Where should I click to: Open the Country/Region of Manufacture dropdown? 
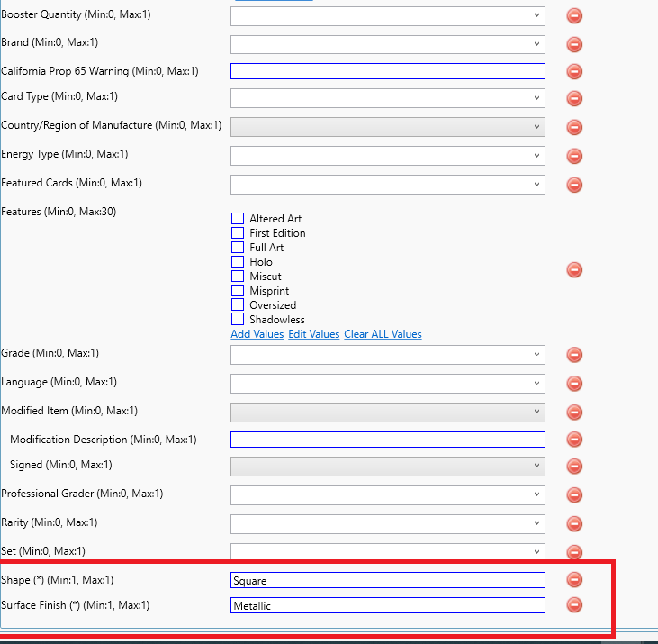(x=388, y=127)
